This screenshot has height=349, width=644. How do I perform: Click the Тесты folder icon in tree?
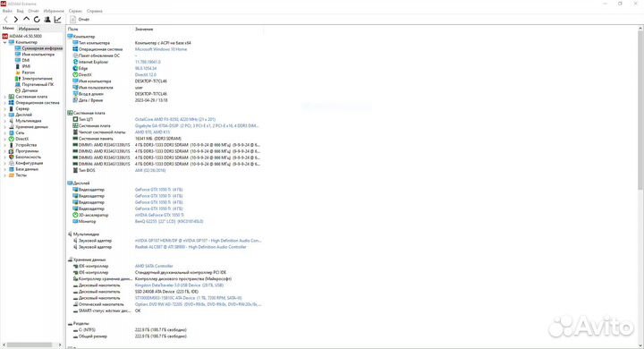(12, 174)
